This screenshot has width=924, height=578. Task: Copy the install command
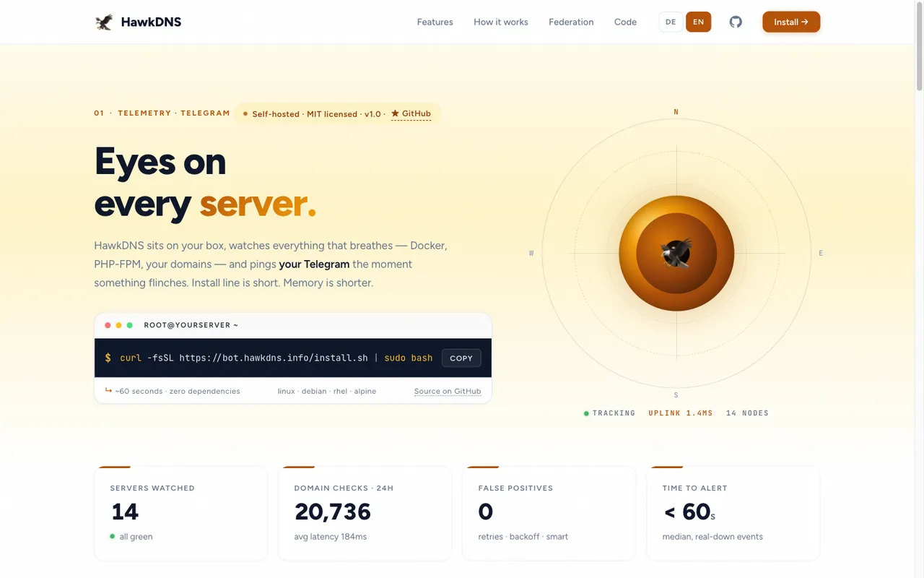click(461, 358)
